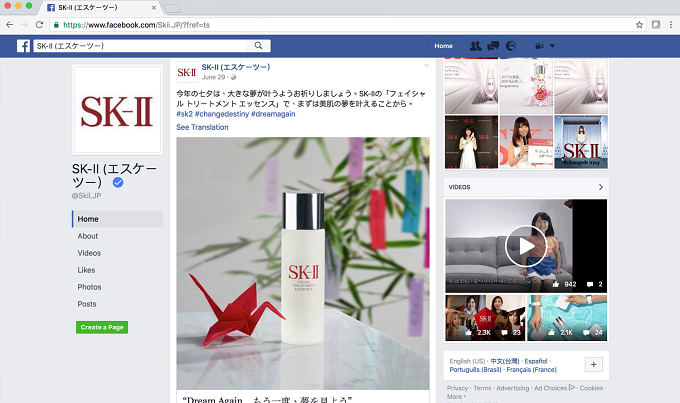
Task: Open the June 29 post timestamp
Action: point(213,77)
